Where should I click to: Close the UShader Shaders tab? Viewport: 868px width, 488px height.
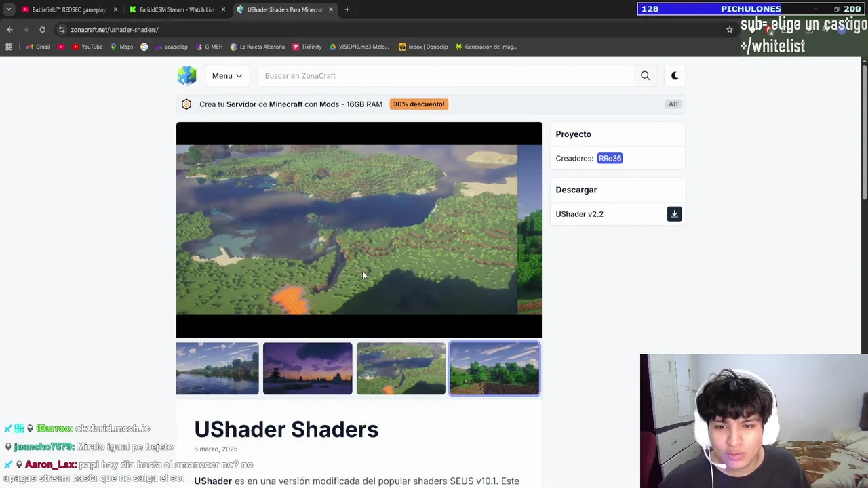tap(331, 9)
